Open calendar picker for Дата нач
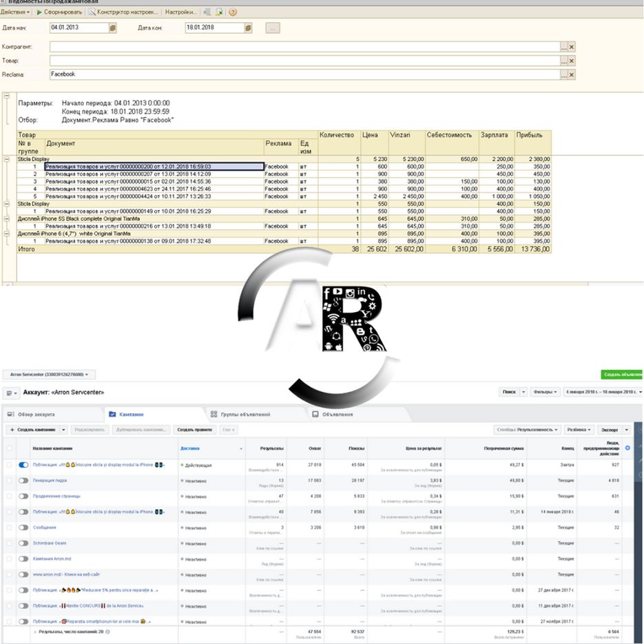Viewport: 644px width, 644px height. pyautogui.click(x=113, y=28)
